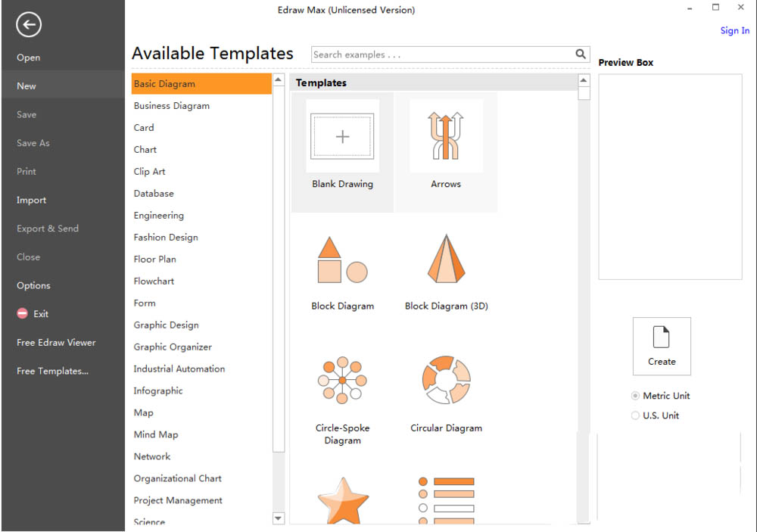
Task: Click the Create button
Action: (662, 346)
